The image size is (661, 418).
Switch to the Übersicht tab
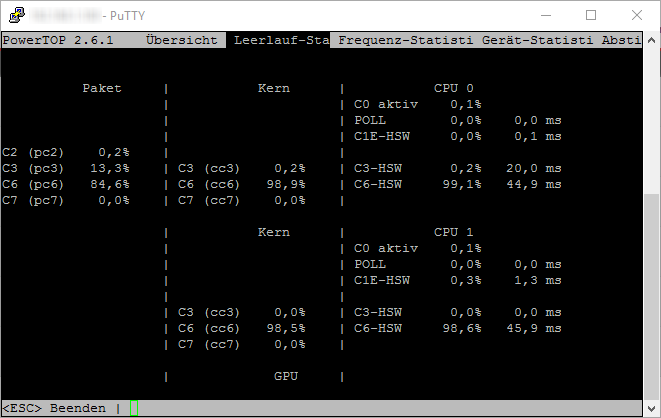coord(182,40)
